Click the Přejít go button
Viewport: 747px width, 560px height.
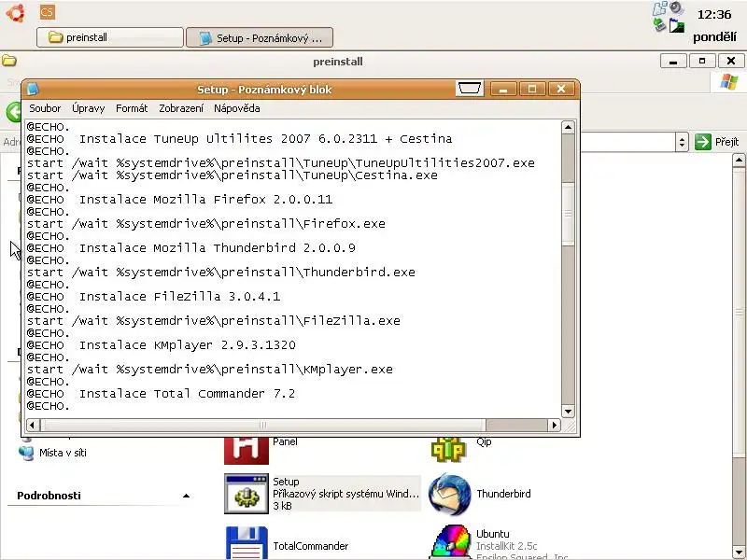click(716, 142)
